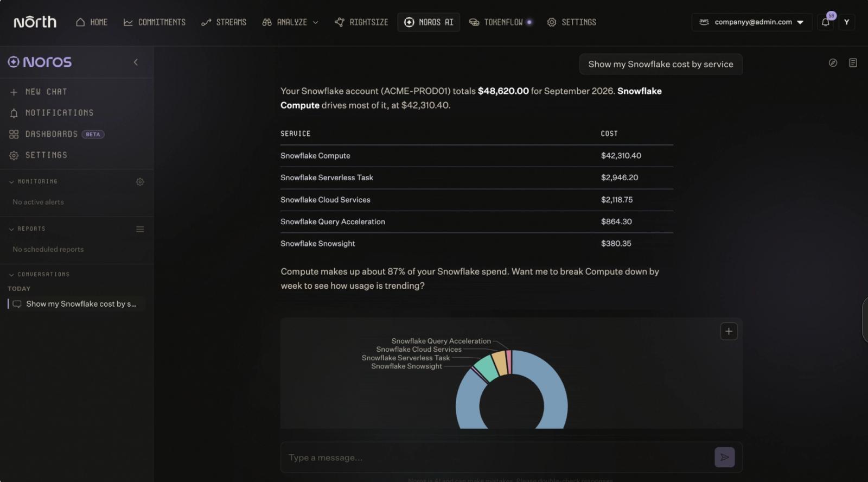
Task: Open Tokenflow from the top navigation
Action: tap(500, 22)
